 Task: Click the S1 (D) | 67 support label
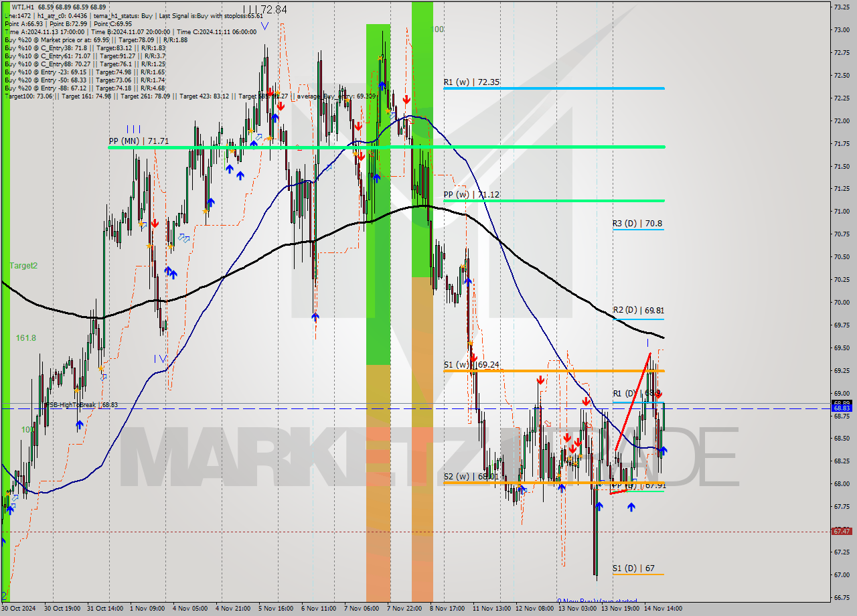pyautogui.click(x=633, y=568)
